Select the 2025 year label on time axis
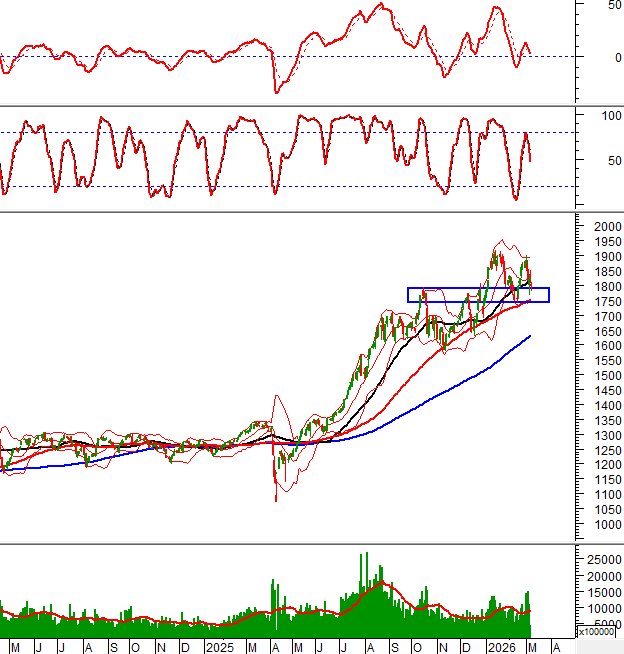The width and height of the screenshot is (624, 654). coord(219,647)
